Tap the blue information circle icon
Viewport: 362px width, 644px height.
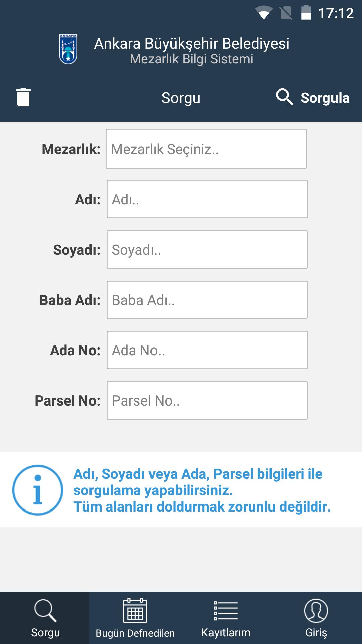(x=38, y=490)
